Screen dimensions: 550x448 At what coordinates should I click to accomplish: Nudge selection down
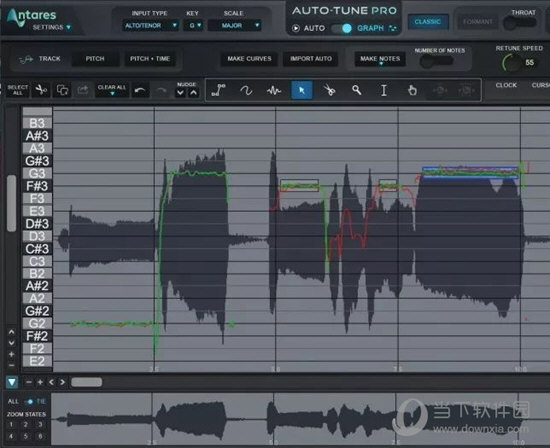pos(180,93)
